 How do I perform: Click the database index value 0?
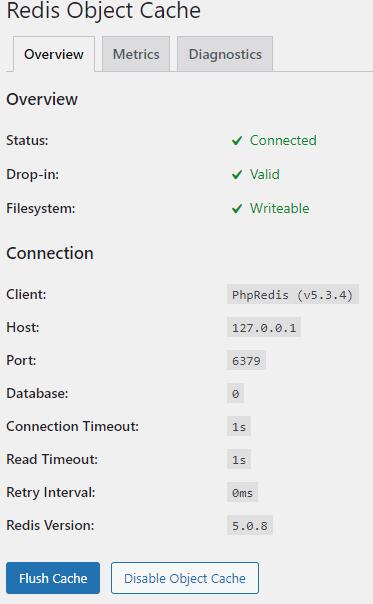point(235,394)
